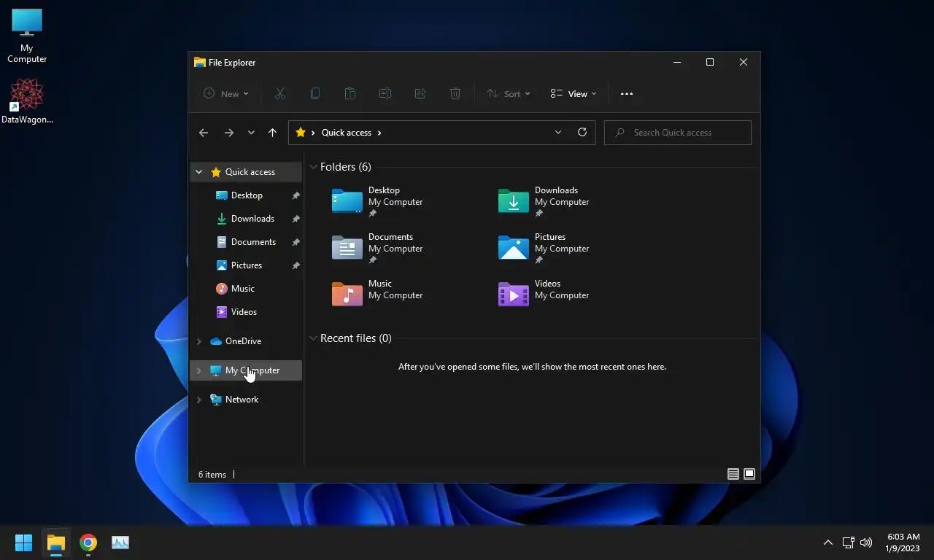Switch to details view icon in status bar
Image resolution: width=934 pixels, height=560 pixels.
[x=733, y=474]
